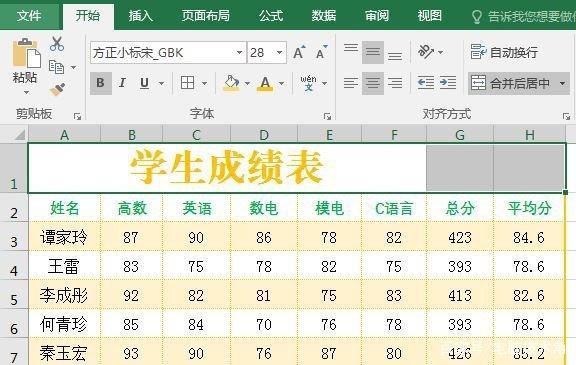Toggle Italic formatting
The height and width of the screenshot is (365, 576).
122,83
